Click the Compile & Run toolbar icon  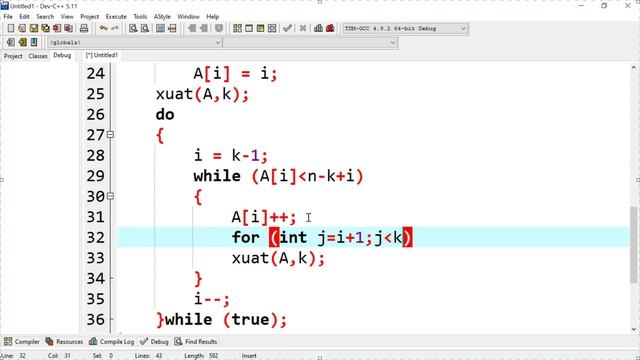tap(260, 28)
